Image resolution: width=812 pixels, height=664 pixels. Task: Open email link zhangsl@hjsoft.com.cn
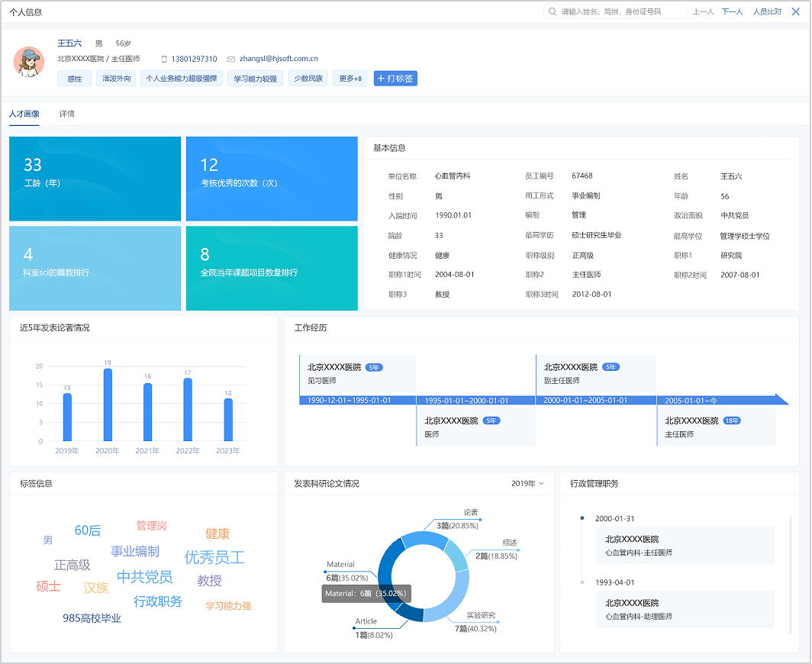coord(279,59)
